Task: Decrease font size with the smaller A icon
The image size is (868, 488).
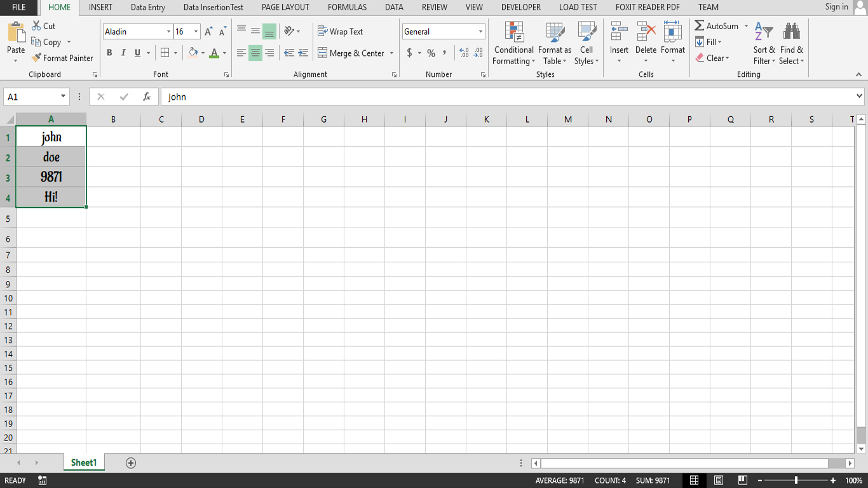Action: pos(223,32)
